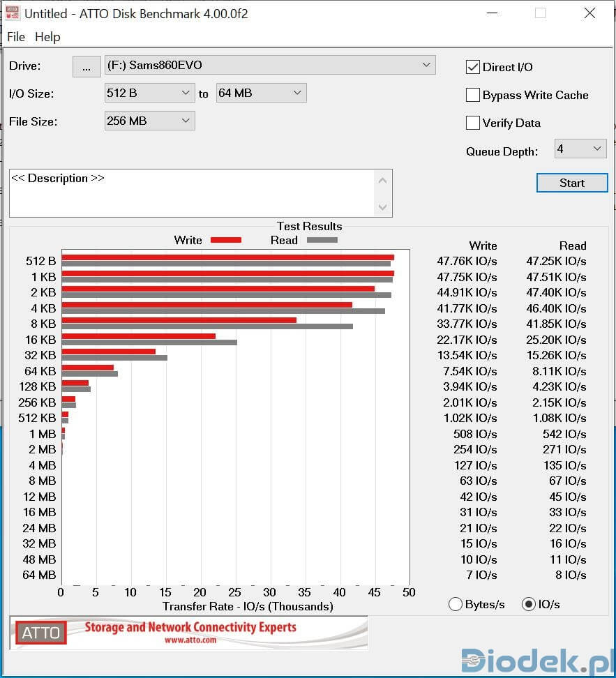Open the File Size 256 MB dropdown
The image size is (616, 678).
coord(149,121)
